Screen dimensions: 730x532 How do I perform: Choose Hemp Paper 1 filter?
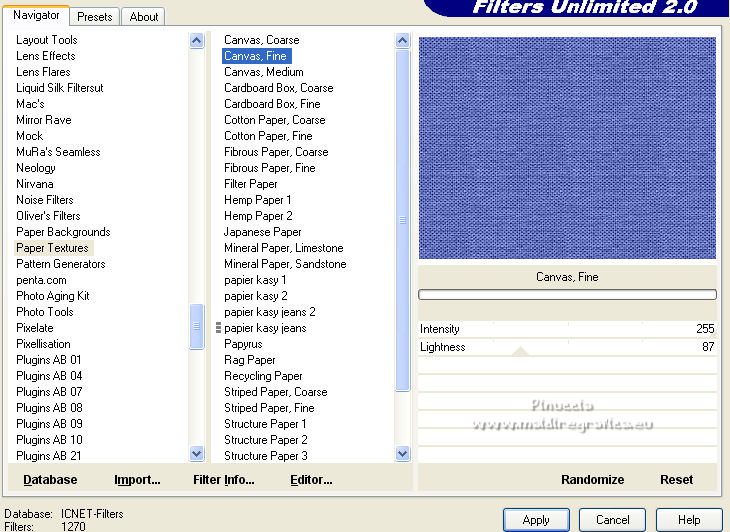pyautogui.click(x=257, y=200)
